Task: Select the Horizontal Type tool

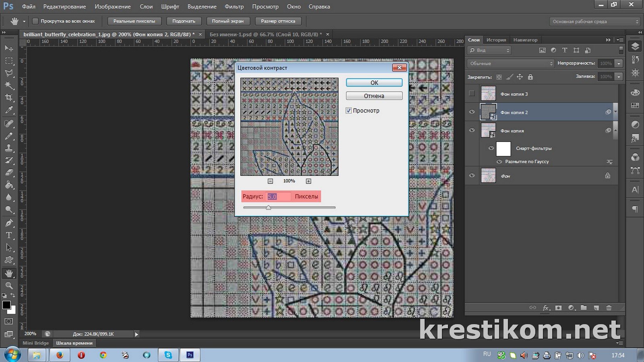Action: [x=8, y=235]
